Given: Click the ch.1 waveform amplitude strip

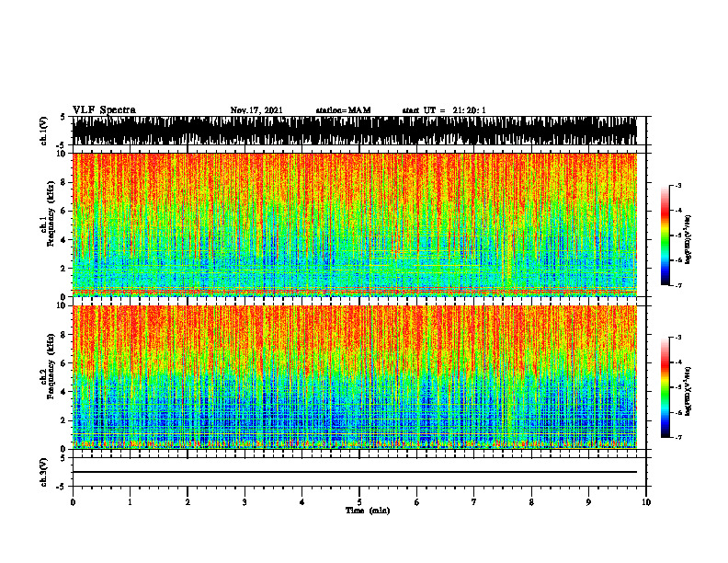Looking at the screenshot, I should [354, 131].
